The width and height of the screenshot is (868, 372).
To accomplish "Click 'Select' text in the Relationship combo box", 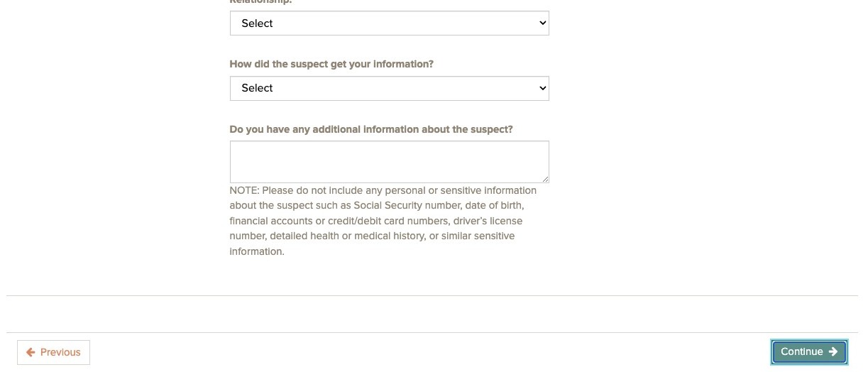I will [257, 23].
